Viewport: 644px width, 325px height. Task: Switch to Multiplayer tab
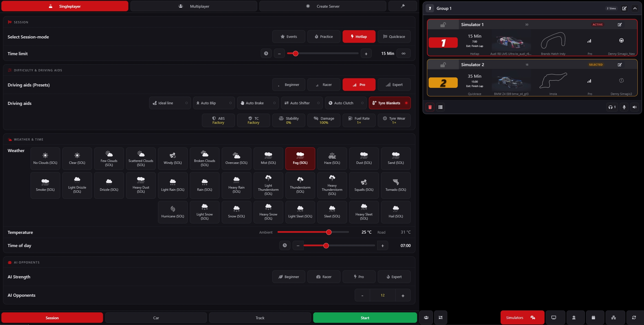tap(194, 6)
